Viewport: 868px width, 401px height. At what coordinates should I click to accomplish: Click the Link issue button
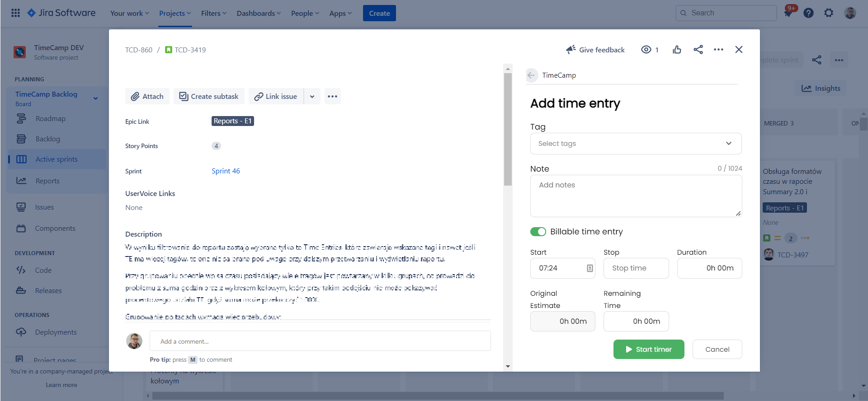pyautogui.click(x=276, y=96)
